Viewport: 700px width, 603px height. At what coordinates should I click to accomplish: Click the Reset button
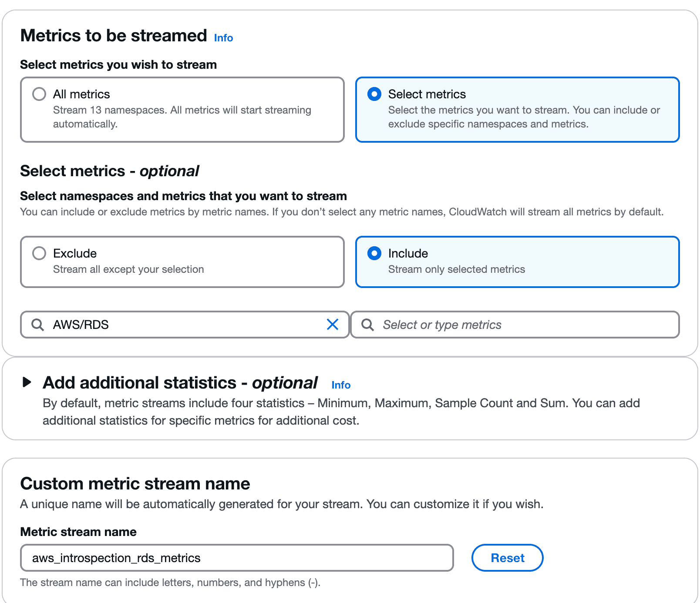click(x=507, y=558)
